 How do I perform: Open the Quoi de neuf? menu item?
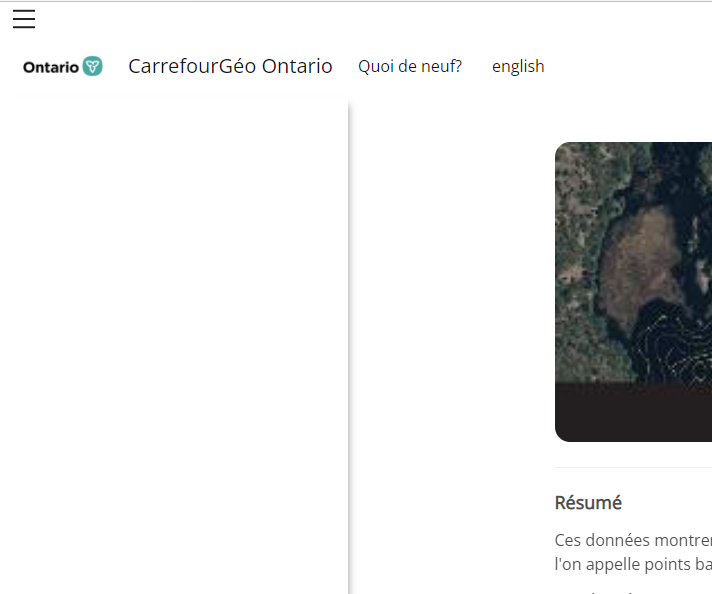coord(410,66)
